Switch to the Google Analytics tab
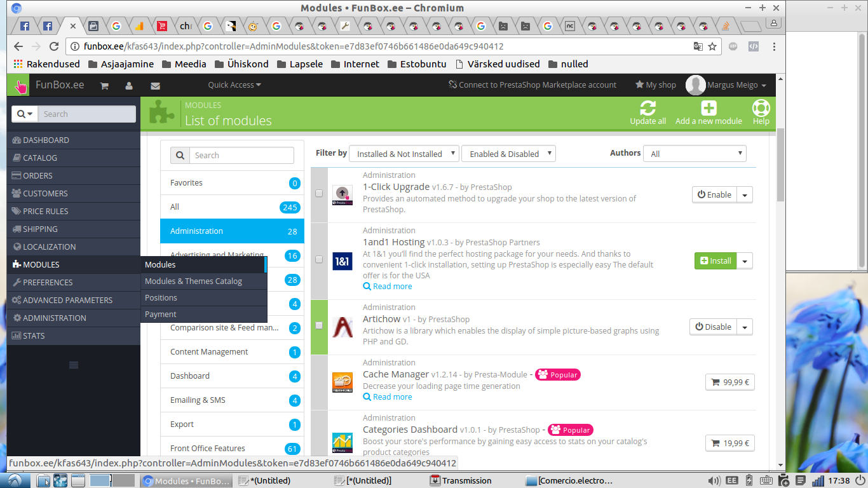Screen dimensions: 868x488 139,26
